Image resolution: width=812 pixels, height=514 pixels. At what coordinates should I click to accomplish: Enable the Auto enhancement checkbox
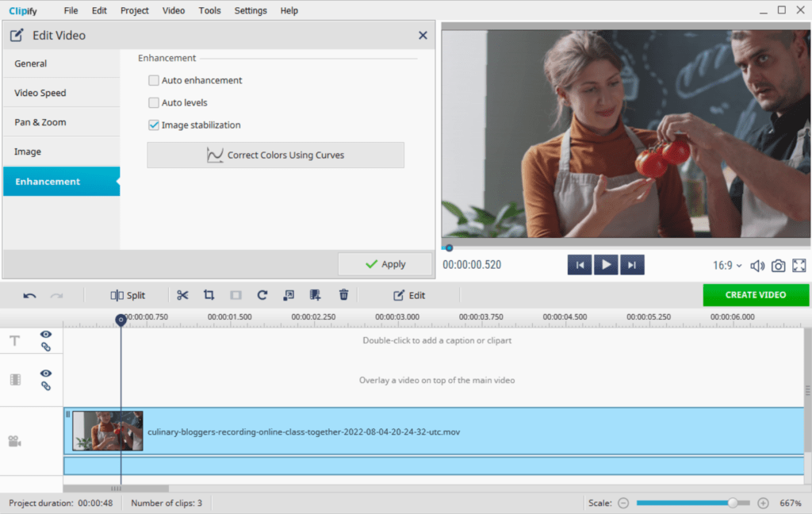pos(153,80)
